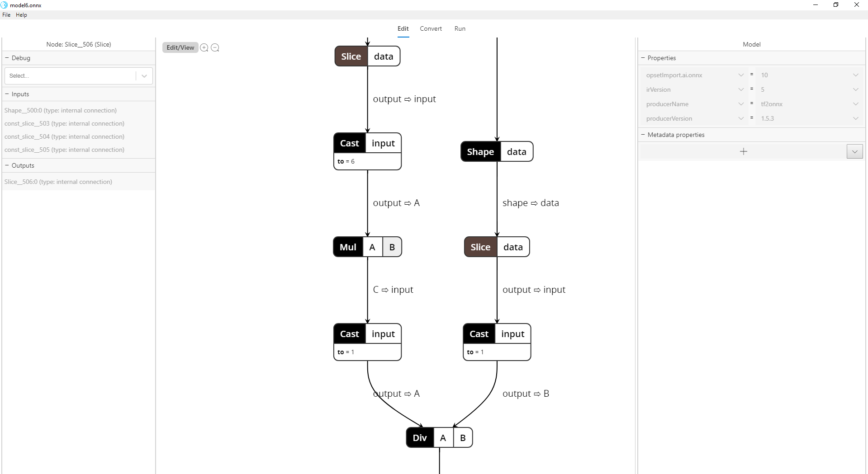The width and height of the screenshot is (868, 474).
Task: Select the second Slice node below Shape
Action: pyautogui.click(x=480, y=247)
